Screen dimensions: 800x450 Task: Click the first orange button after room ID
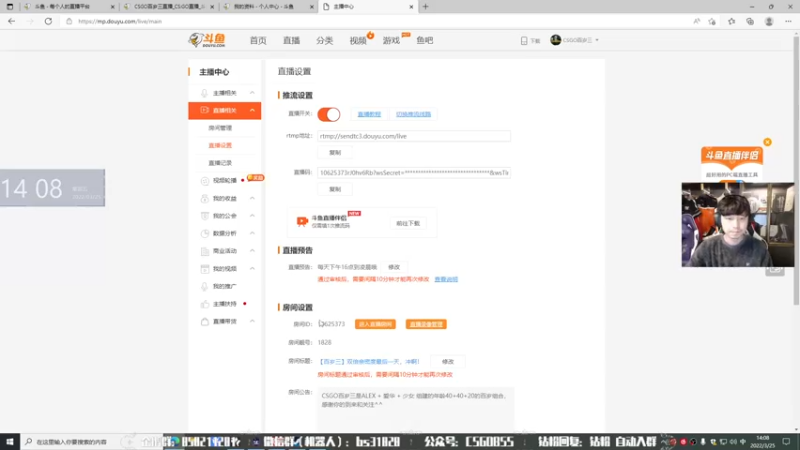[375, 324]
